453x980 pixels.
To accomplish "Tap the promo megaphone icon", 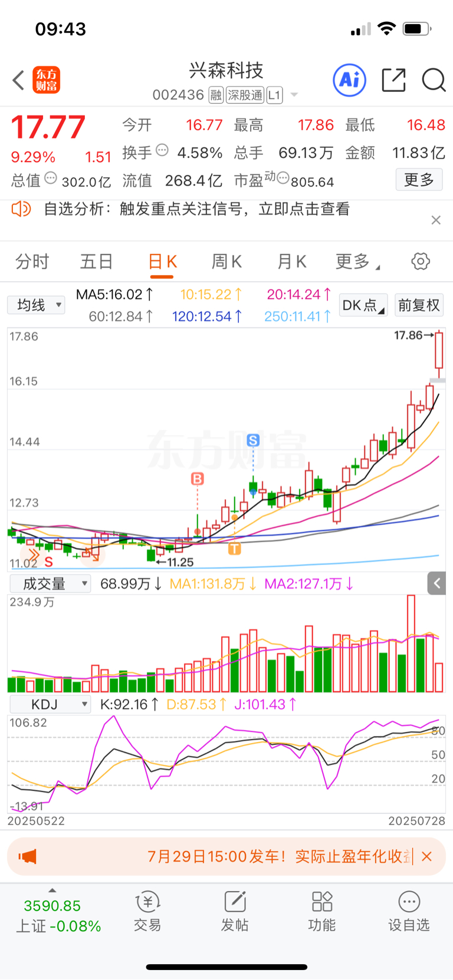I will coord(27,856).
